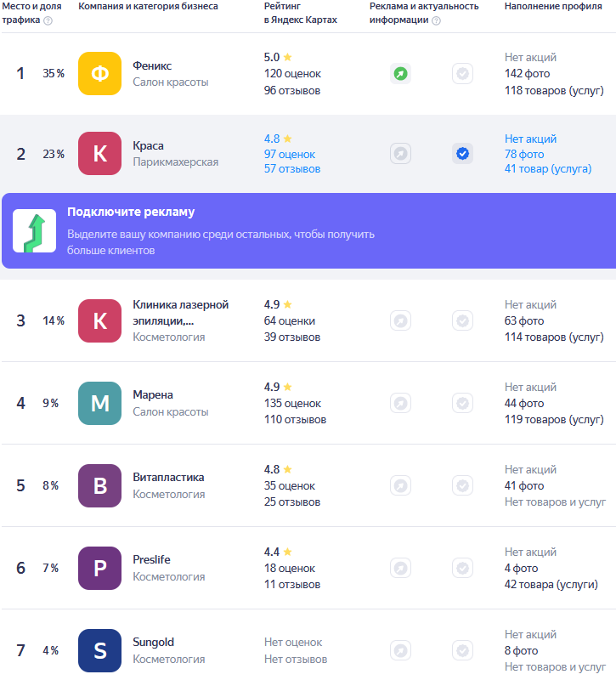
Task: Click the 110 отзывов text
Action: click(x=295, y=420)
